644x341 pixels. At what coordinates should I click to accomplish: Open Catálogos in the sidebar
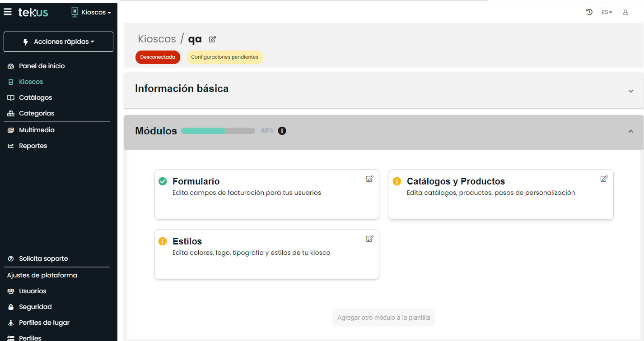(x=35, y=97)
